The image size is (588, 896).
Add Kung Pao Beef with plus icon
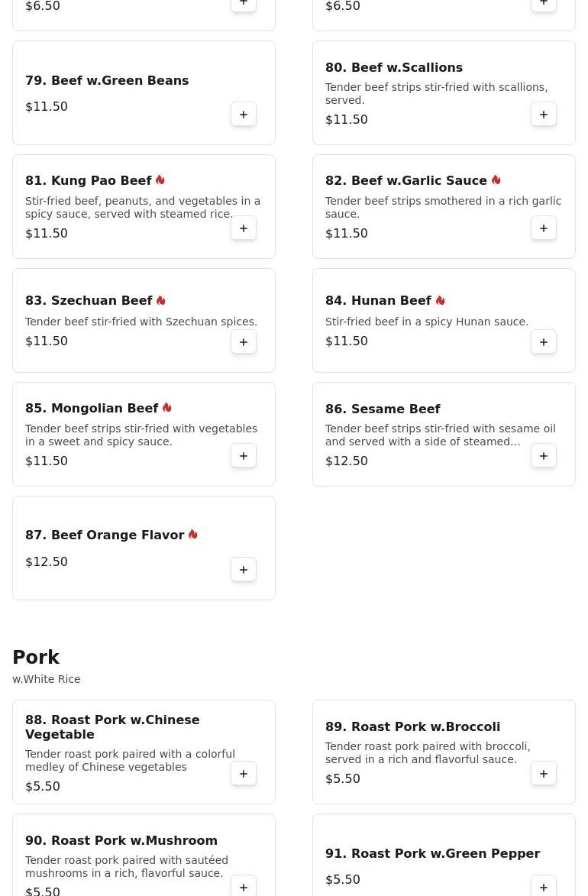[244, 228]
